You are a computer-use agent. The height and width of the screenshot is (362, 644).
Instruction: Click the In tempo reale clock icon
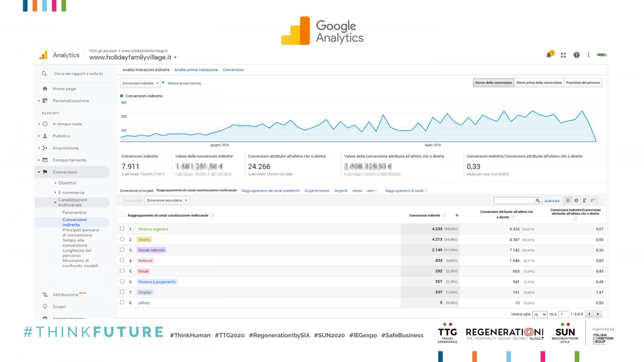coord(45,124)
